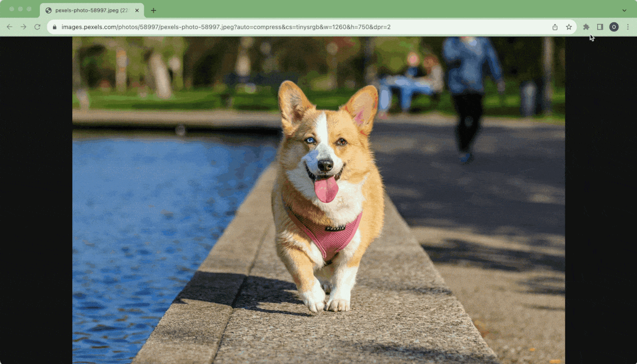
Task: Click inside the address bar
Action: (x=265, y=27)
